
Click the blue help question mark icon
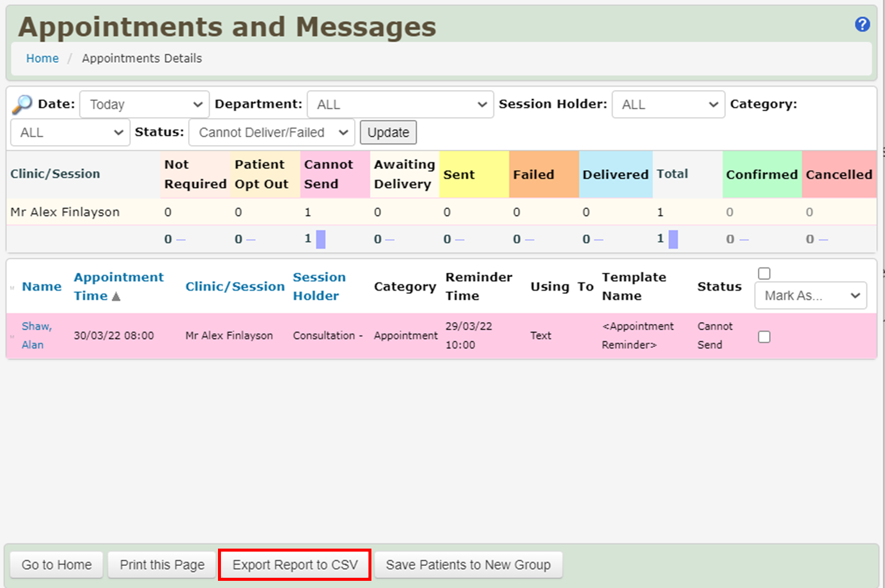[862, 24]
